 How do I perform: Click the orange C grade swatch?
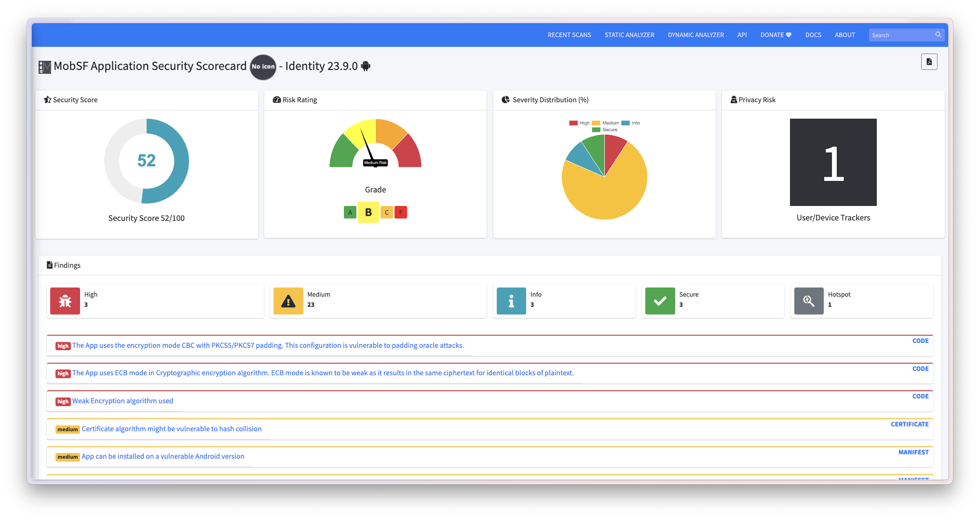coord(387,212)
